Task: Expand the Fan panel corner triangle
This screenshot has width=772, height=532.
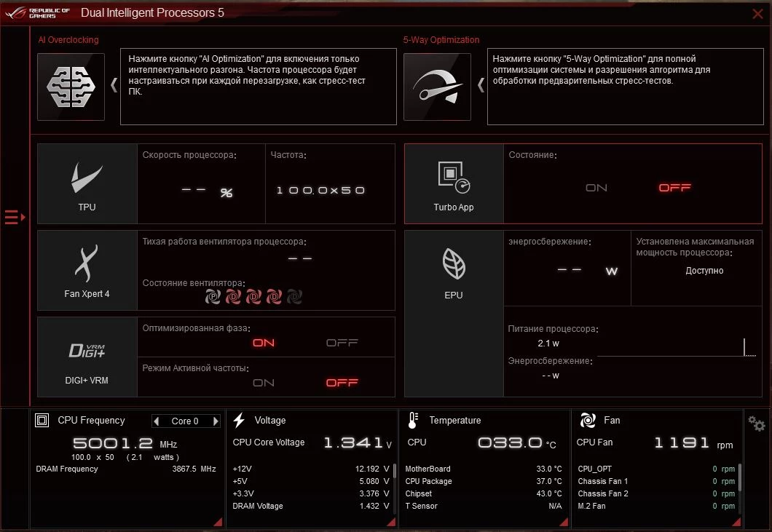Action: 737,522
